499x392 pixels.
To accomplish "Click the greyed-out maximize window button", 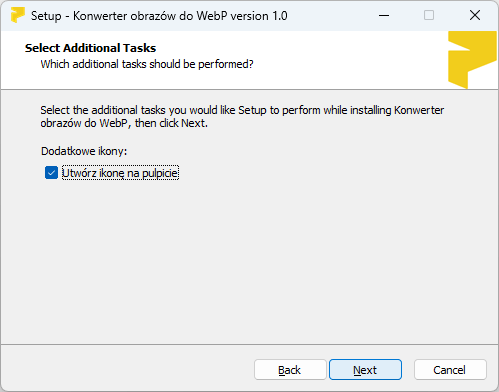I will (x=429, y=15).
